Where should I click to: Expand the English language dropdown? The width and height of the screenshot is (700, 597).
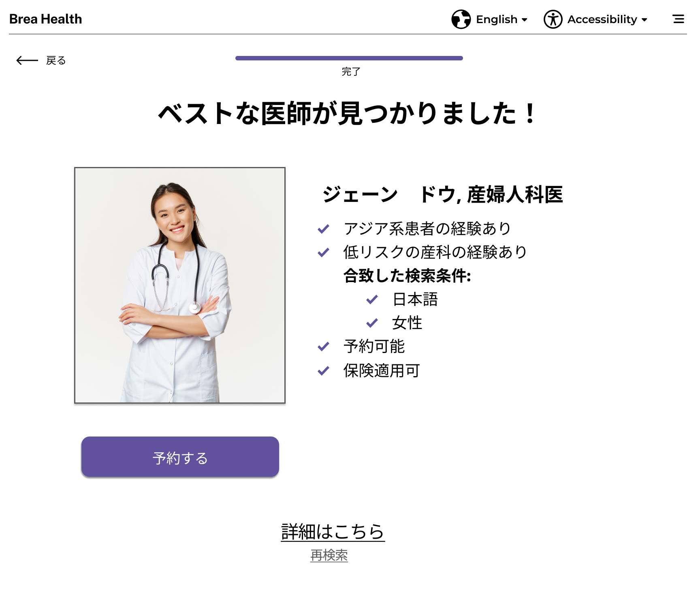[x=490, y=19]
